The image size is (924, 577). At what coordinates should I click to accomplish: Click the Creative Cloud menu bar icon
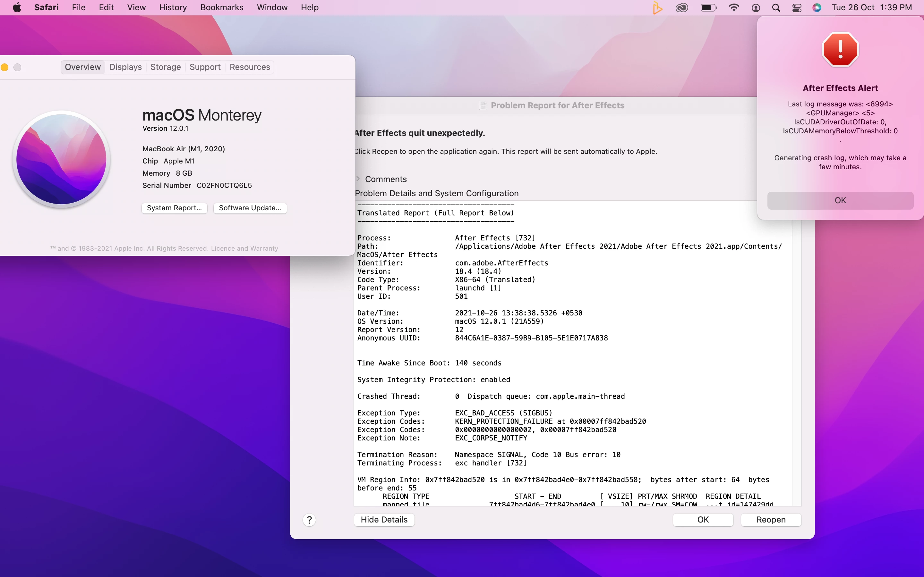coord(681,8)
